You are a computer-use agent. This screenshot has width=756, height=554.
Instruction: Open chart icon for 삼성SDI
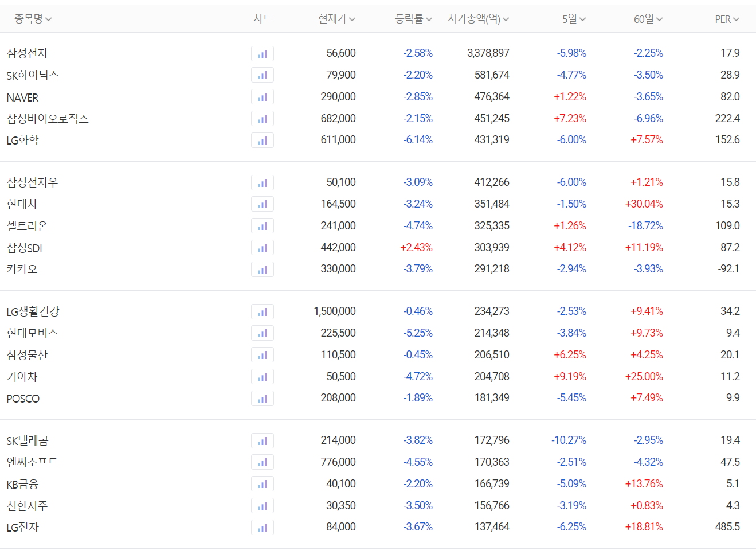263,248
